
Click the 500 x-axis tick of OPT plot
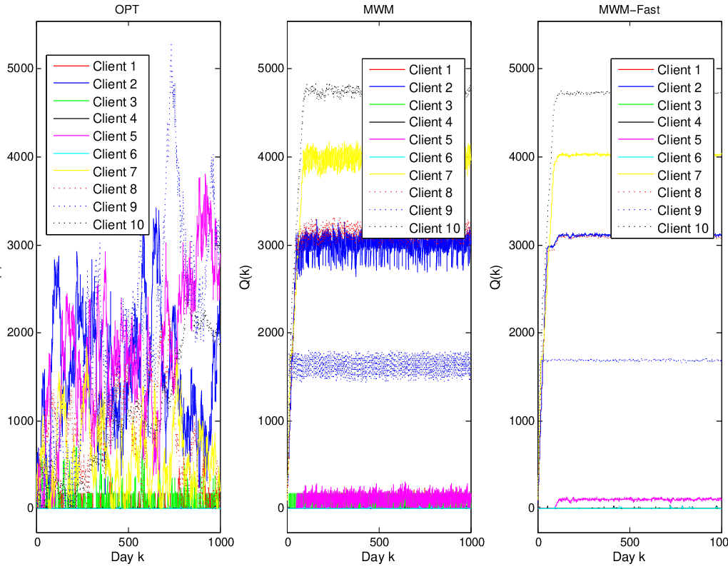coord(128,542)
